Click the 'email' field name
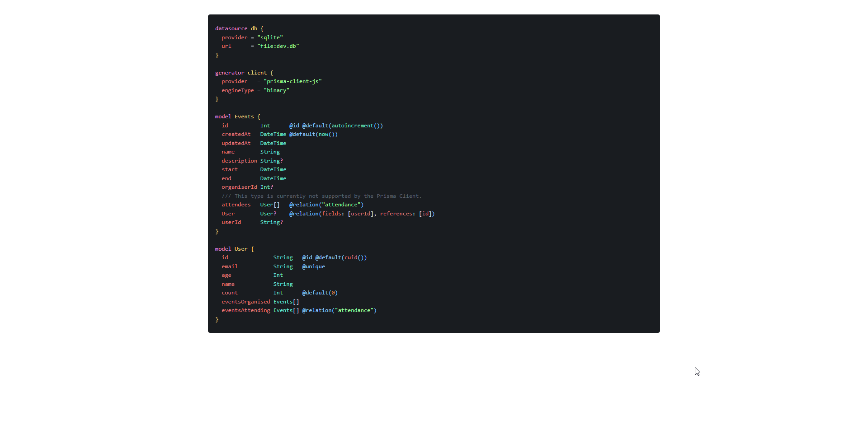This screenshot has width=868, height=434. 230,266
